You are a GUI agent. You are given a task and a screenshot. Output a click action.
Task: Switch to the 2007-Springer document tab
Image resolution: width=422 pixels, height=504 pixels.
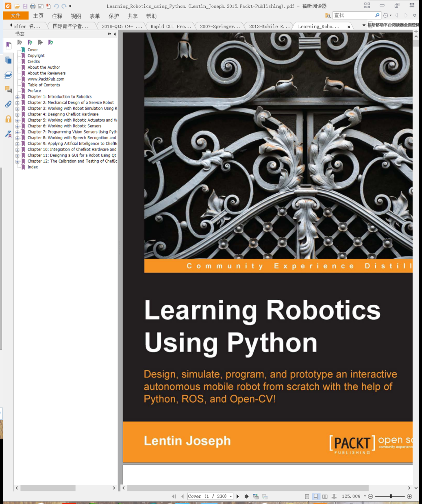(x=220, y=26)
